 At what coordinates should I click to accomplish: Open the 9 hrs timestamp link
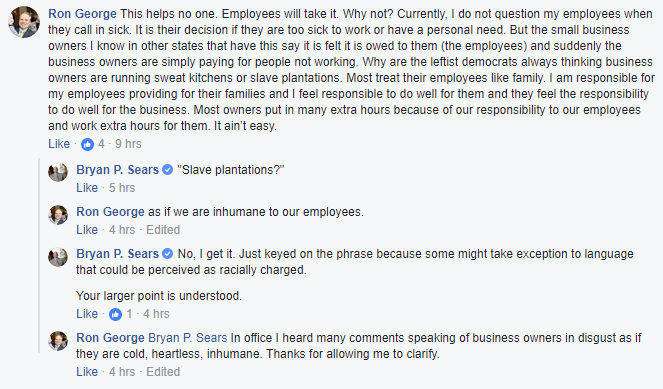pyautogui.click(x=128, y=144)
